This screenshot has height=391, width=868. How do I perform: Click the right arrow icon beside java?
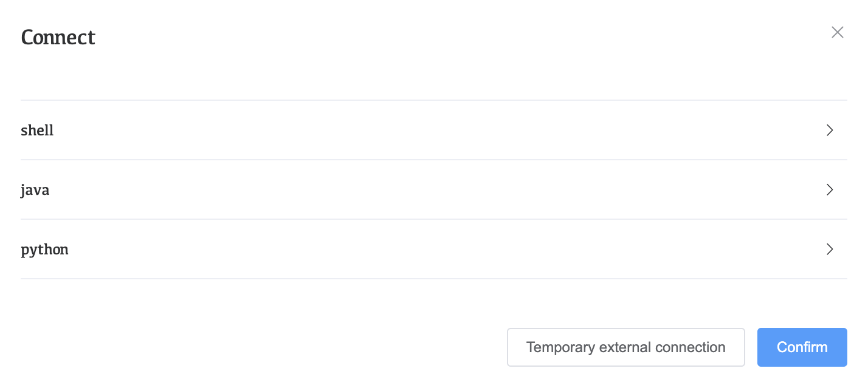pos(830,189)
